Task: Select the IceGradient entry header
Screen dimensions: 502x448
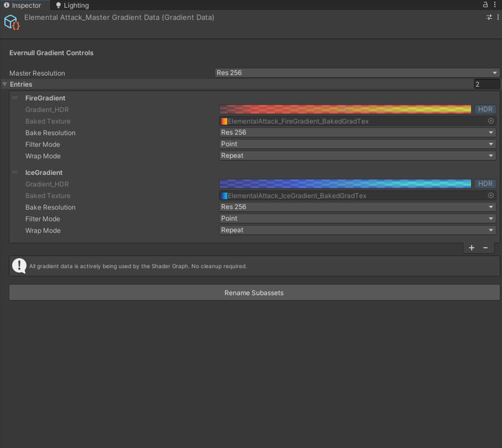Action: point(44,172)
